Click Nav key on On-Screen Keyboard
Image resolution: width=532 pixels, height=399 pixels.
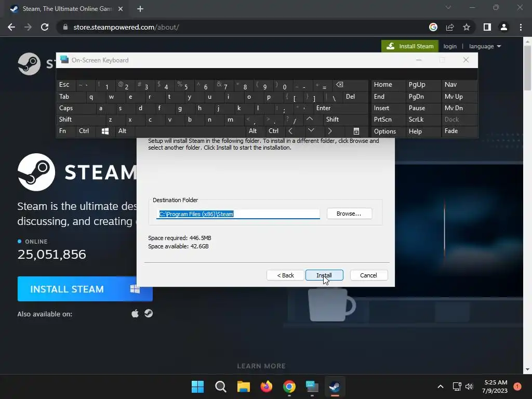click(x=459, y=85)
